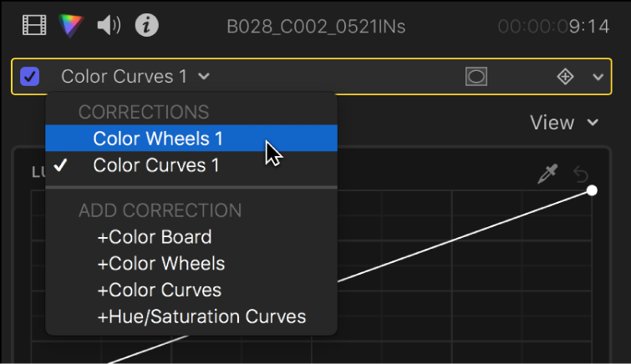The height and width of the screenshot is (364, 631).
Task: Open the Video inspector filmstrip icon
Action: click(x=34, y=26)
